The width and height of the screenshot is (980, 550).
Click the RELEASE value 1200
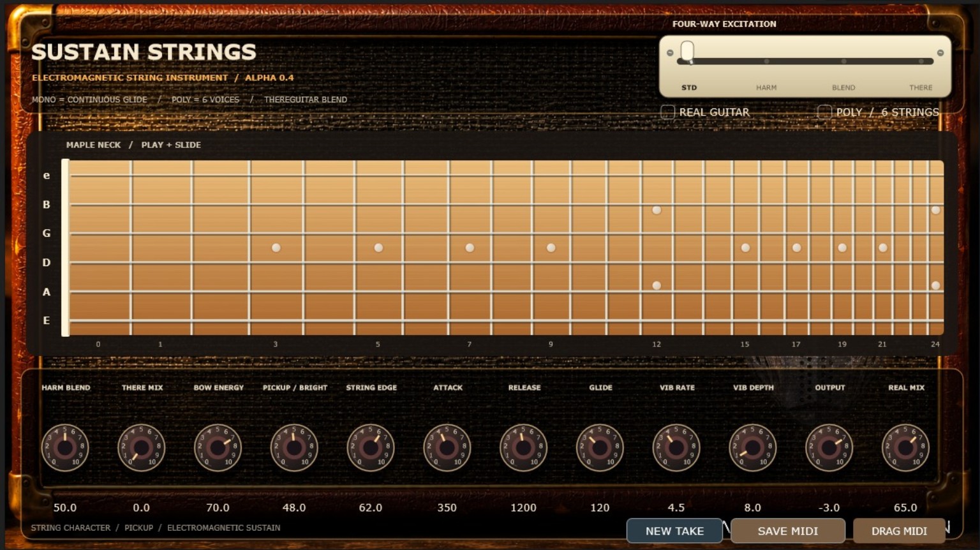pyautogui.click(x=523, y=508)
